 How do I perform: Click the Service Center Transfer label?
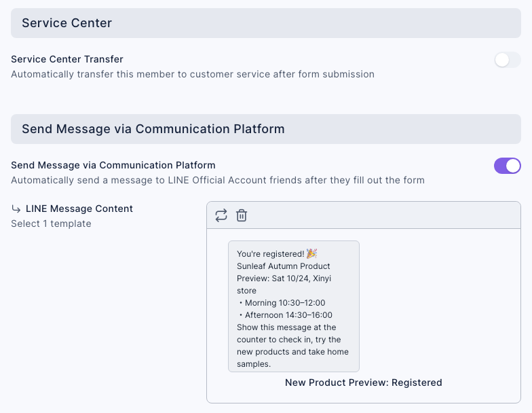[x=67, y=59]
